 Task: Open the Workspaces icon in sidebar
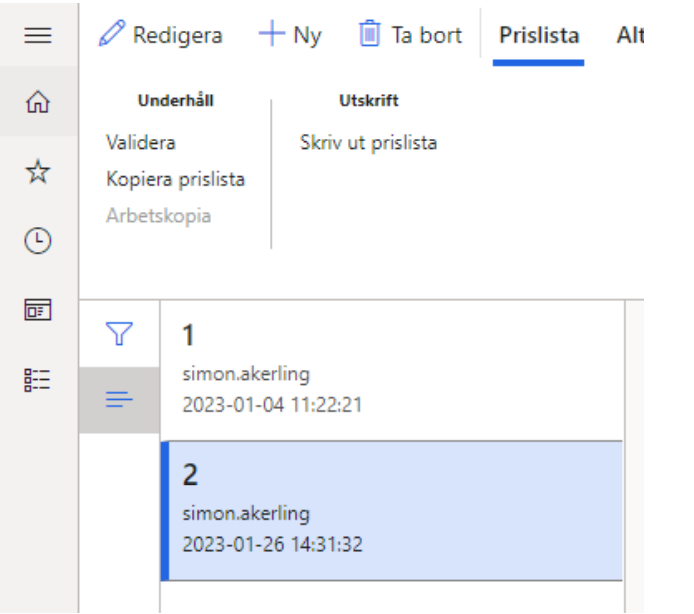coord(38,309)
